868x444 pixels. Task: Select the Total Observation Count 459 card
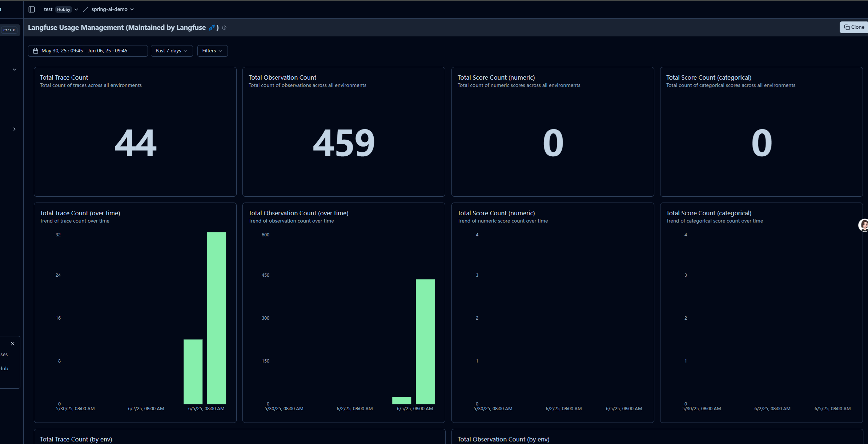(x=344, y=132)
